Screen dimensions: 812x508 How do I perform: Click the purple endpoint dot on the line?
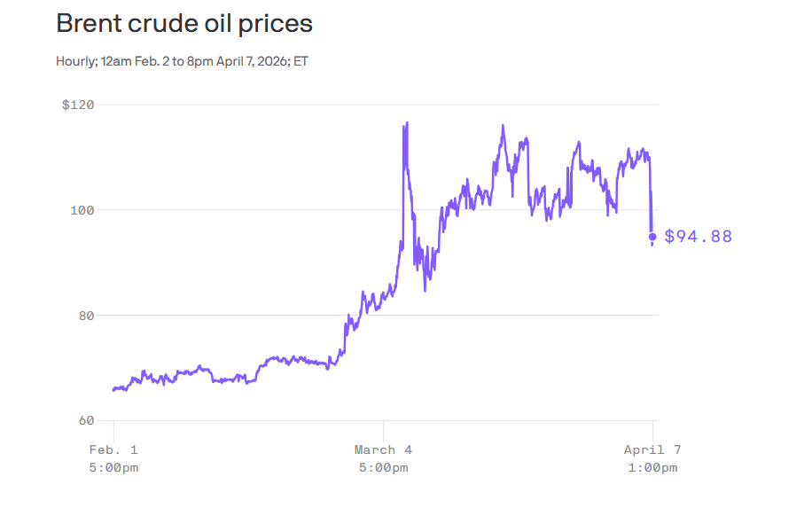tap(652, 237)
